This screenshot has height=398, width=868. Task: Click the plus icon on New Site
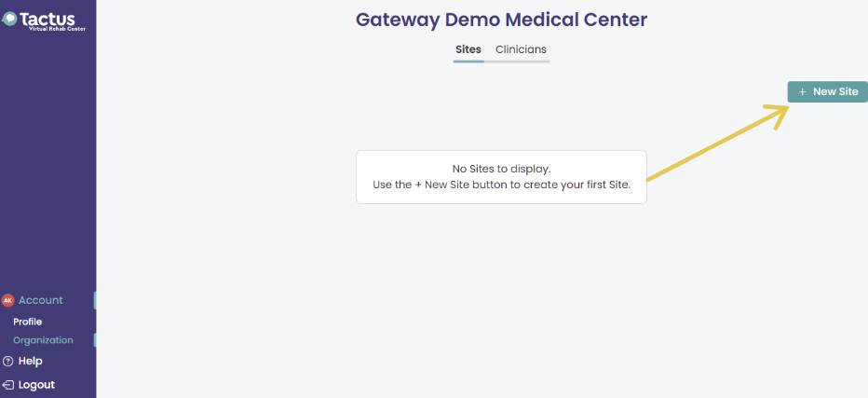tap(802, 92)
